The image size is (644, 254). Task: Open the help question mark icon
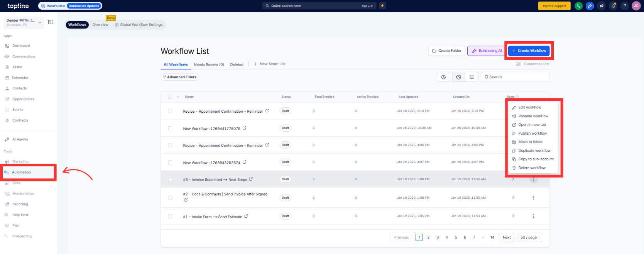[625, 6]
